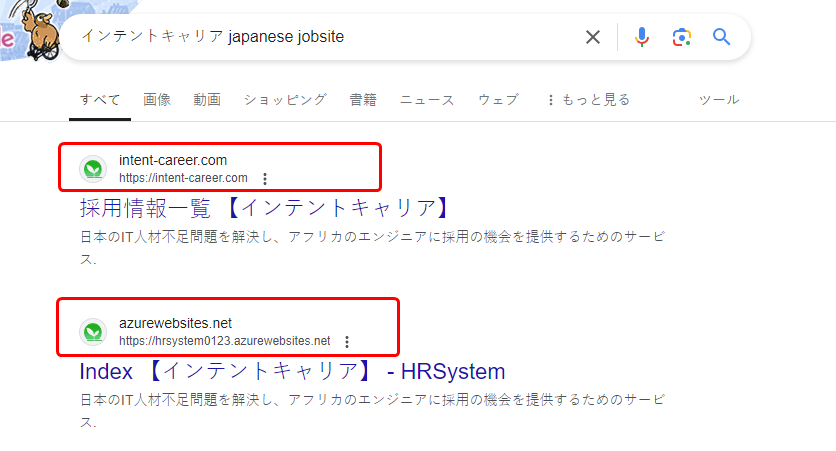Open Google Lens image search icon
This screenshot has height=451, width=836.
click(x=682, y=37)
